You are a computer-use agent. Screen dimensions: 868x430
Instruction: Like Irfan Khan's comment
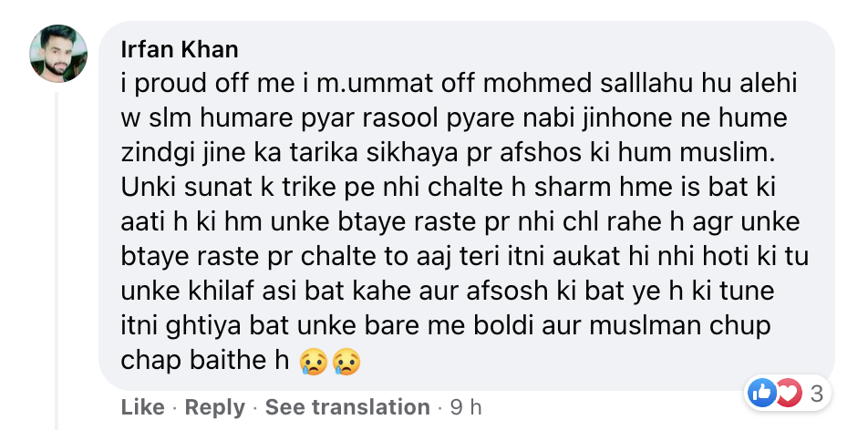[142, 407]
